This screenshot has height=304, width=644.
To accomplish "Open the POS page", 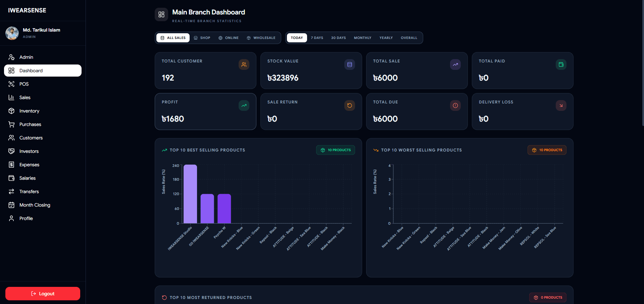I will point(43,84).
